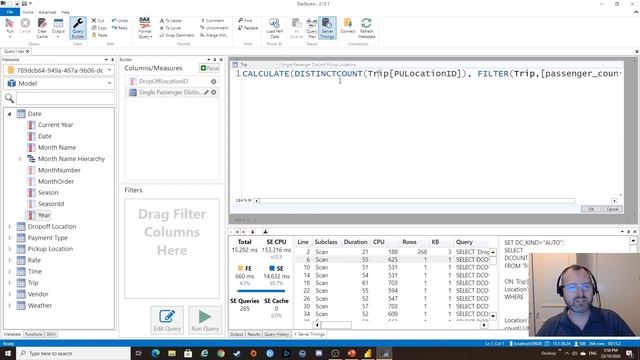The image size is (640, 360).
Task: Expand the Dropoff Location table
Action: 9,227
